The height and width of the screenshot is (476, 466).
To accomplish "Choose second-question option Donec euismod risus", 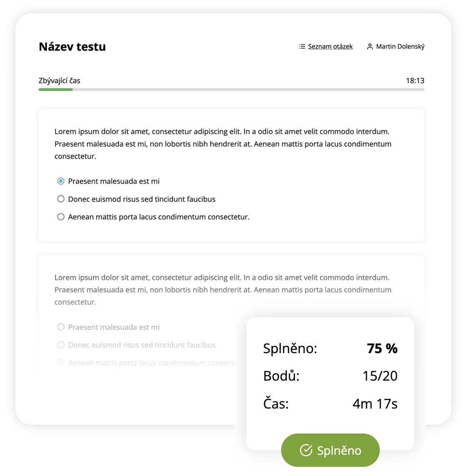I will click(x=61, y=345).
